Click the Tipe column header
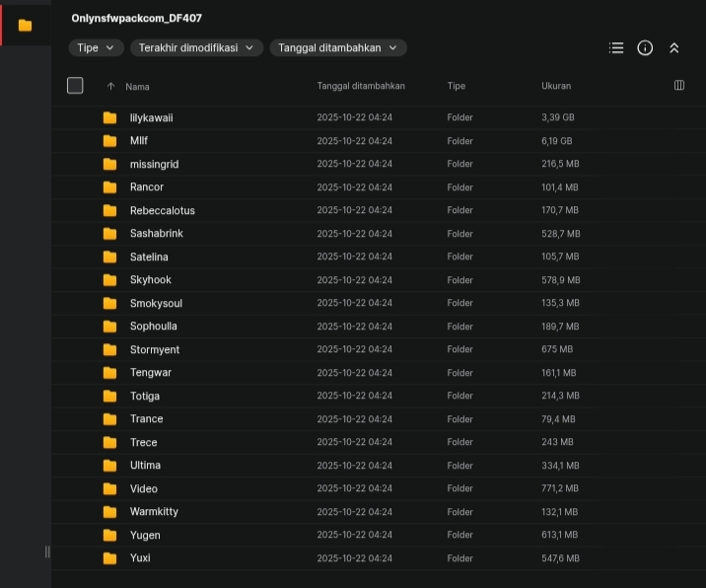Screen dimensions: 706x588 click(x=456, y=87)
